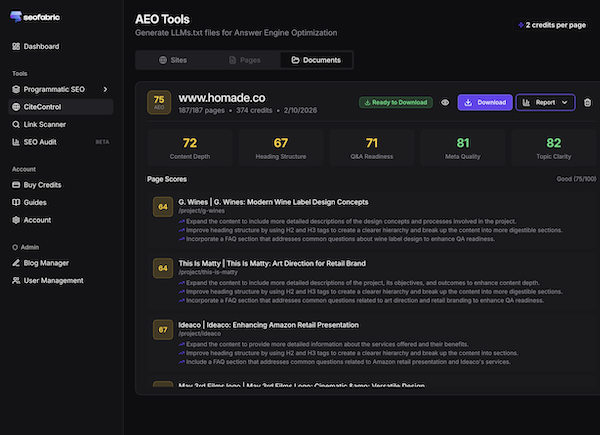
Task: Select CiteControl in sidebar
Action: 60,107
